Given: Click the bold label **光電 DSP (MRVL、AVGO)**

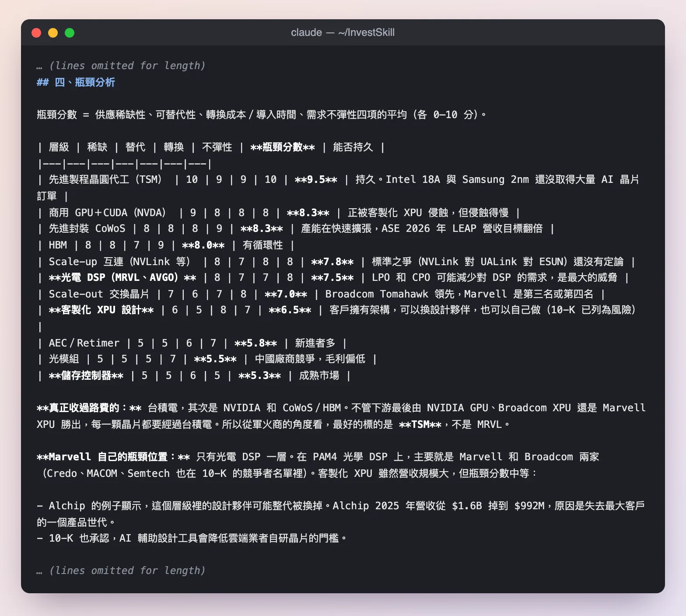Looking at the screenshot, I should coord(122,277).
